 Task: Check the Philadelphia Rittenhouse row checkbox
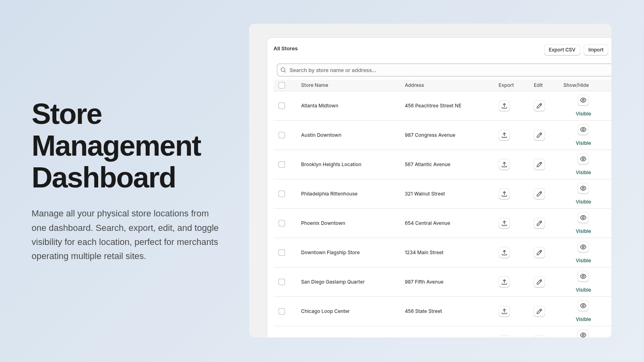tap(282, 194)
